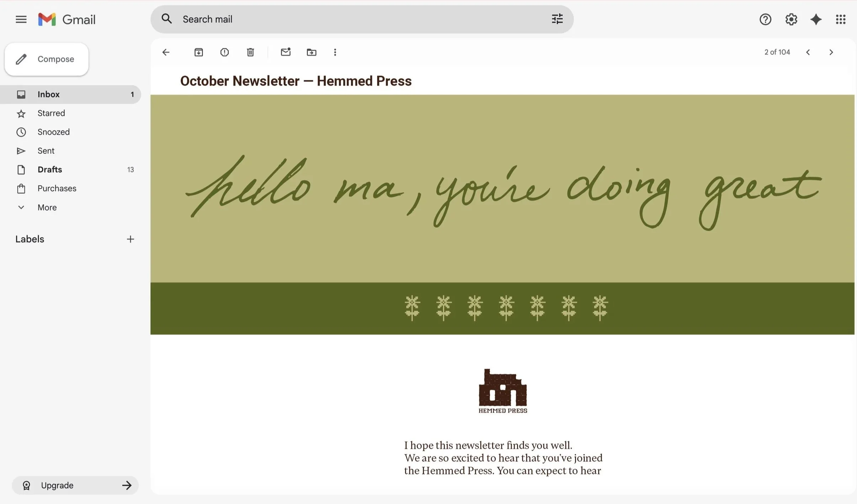Show search options filter
Image resolution: width=857 pixels, height=504 pixels.
557,19
